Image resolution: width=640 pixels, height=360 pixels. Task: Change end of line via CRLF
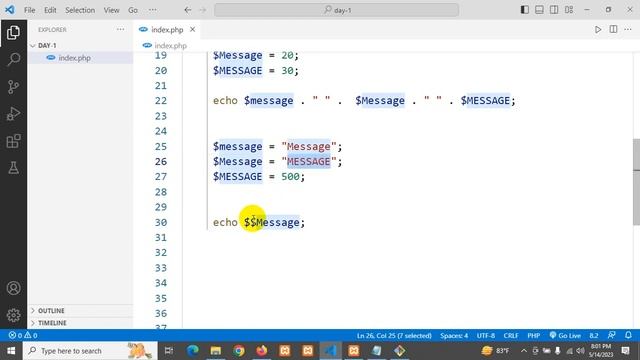(511, 336)
